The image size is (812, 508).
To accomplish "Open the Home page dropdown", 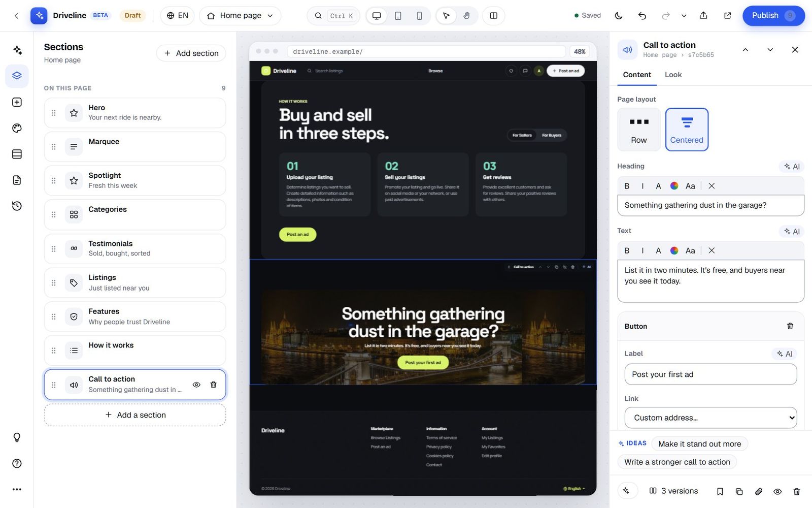I will point(240,16).
